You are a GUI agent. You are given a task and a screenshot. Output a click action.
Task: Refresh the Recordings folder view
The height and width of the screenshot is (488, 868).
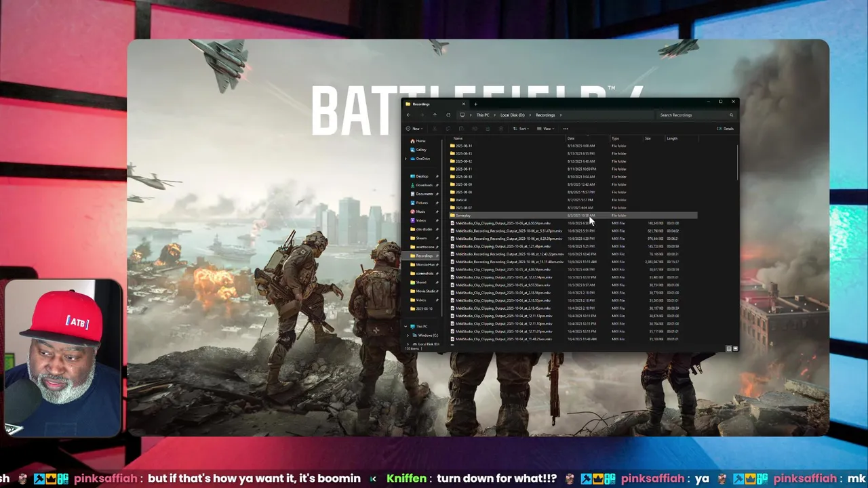pyautogui.click(x=448, y=115)
